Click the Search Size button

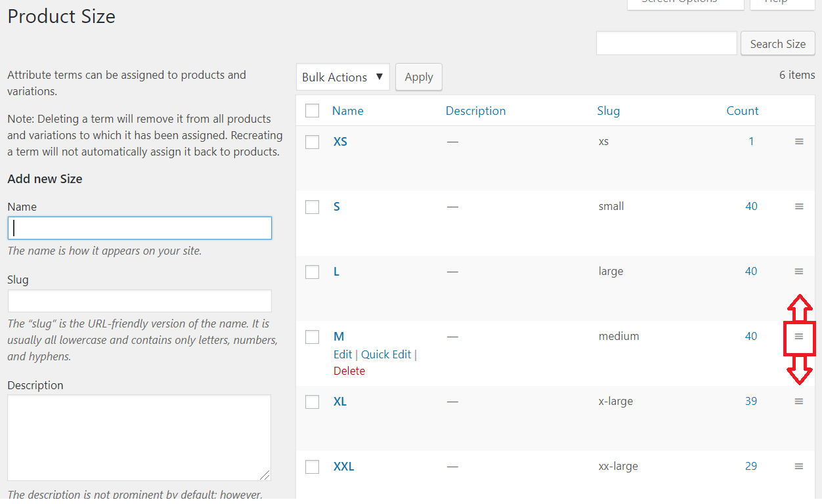tap(778, 44)
